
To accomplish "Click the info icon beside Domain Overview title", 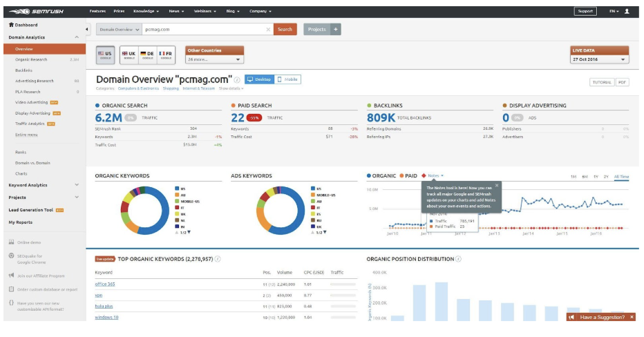I will [x=237, y=80].
